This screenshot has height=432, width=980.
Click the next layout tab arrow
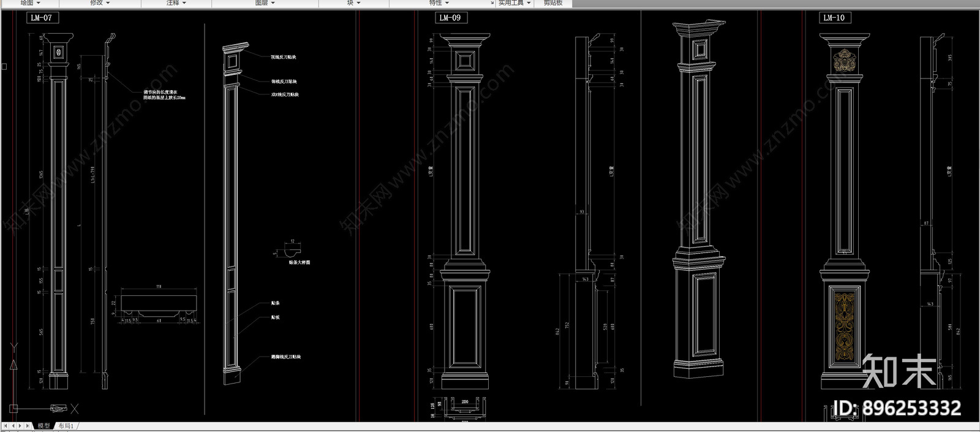click(21, 425)
